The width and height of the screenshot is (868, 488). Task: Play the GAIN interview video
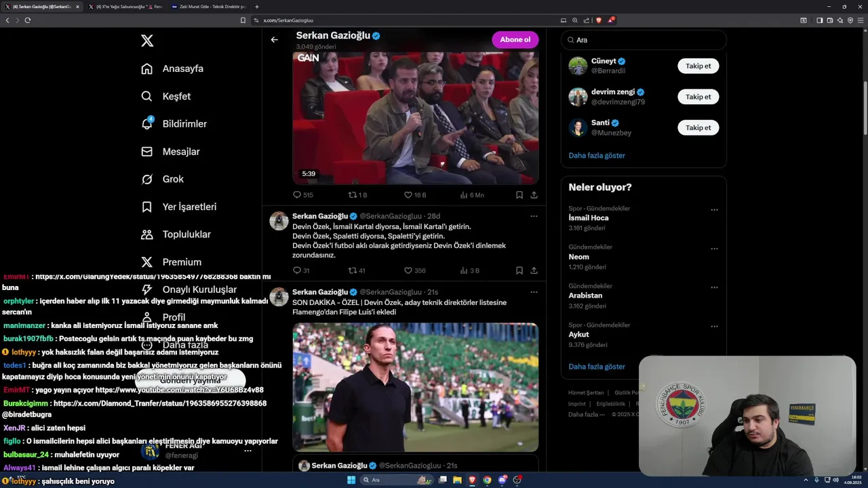click(x=415, y=118)
